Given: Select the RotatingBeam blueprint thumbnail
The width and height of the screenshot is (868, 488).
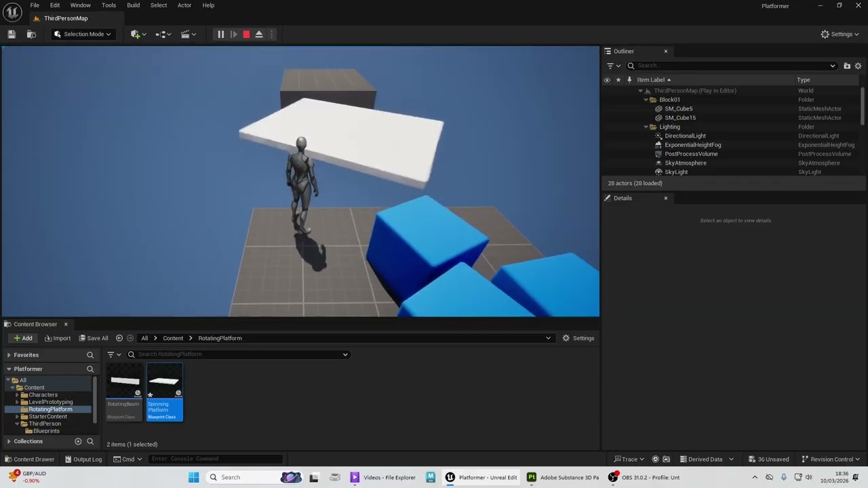Looking at the screenshot, I should coord(125,392).
